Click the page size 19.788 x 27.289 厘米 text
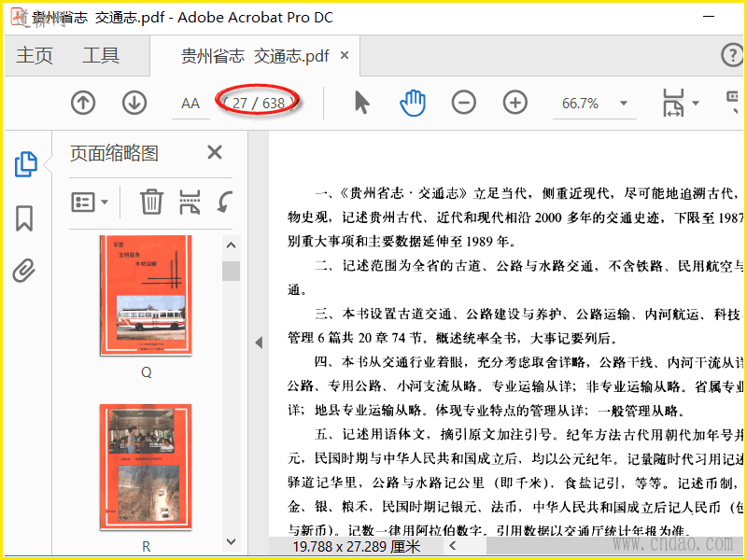Viewport: 747px width, 560px height. coord(357,546)
